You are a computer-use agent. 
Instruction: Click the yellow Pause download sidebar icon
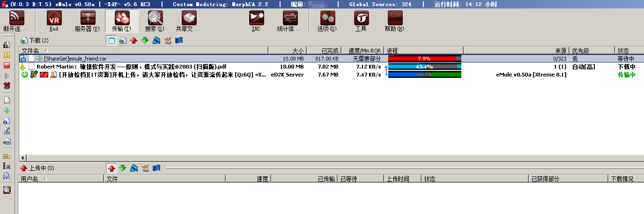[x=7, y=55]
